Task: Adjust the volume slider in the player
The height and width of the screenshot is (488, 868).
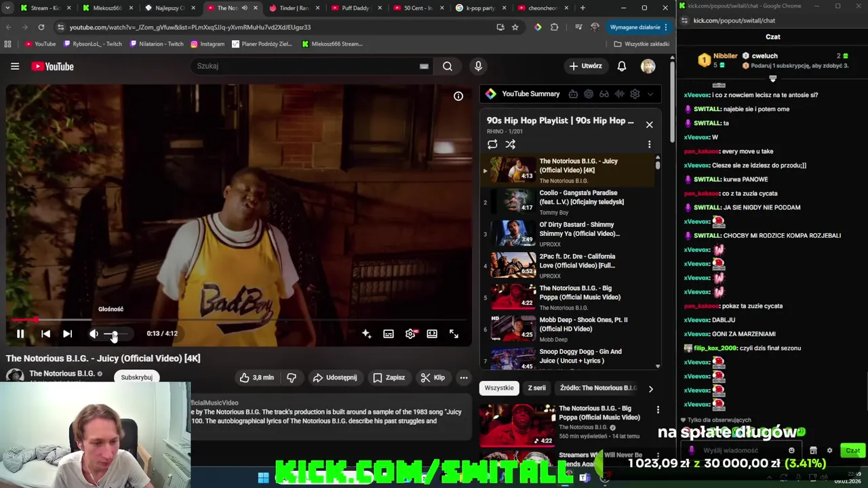Action: [117, 334]
